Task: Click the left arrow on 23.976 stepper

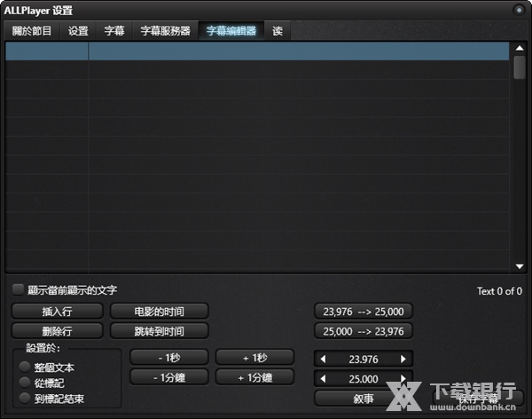Action: coord(323,359)
